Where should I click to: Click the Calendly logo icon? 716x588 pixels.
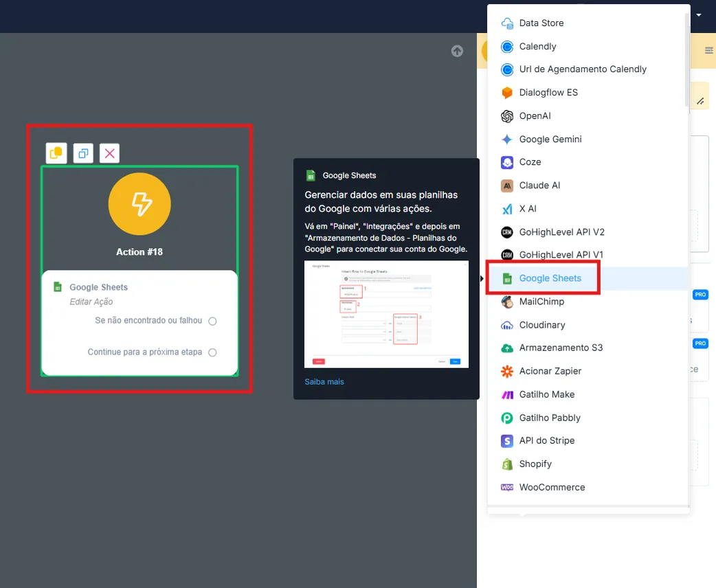507,47
